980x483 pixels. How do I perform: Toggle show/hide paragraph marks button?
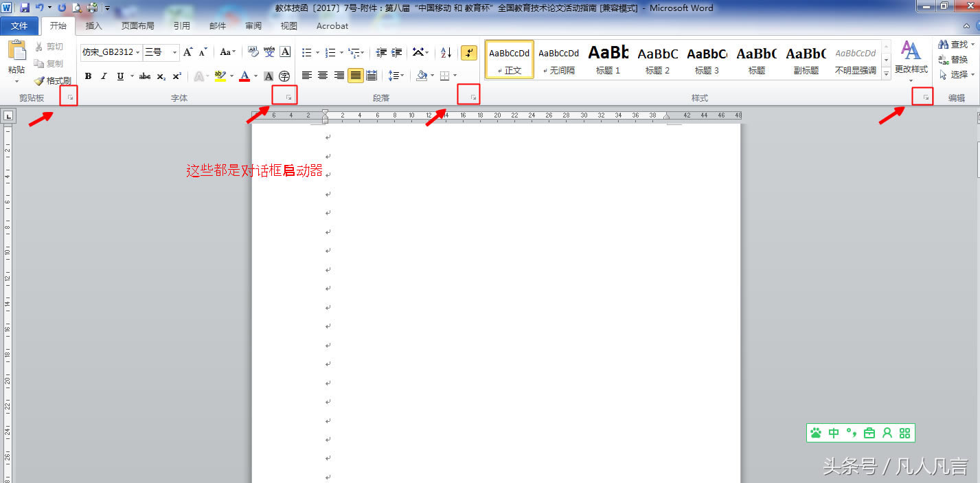(x=469, y=52)
